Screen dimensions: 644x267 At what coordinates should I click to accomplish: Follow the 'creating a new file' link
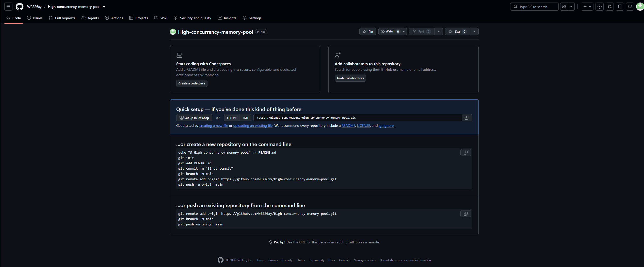pyautogui.click(x=214, y=126)
